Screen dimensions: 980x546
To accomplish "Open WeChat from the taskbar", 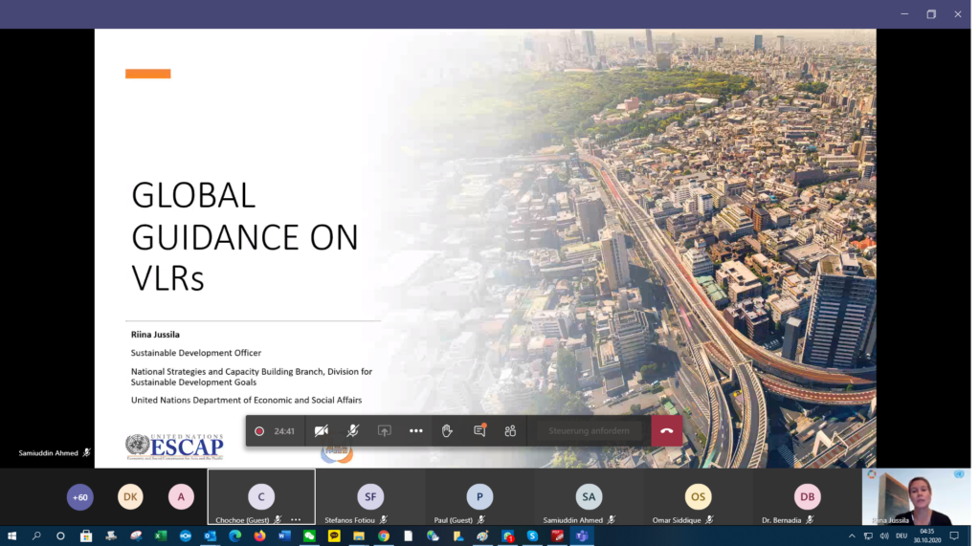I will click(309, 536).
